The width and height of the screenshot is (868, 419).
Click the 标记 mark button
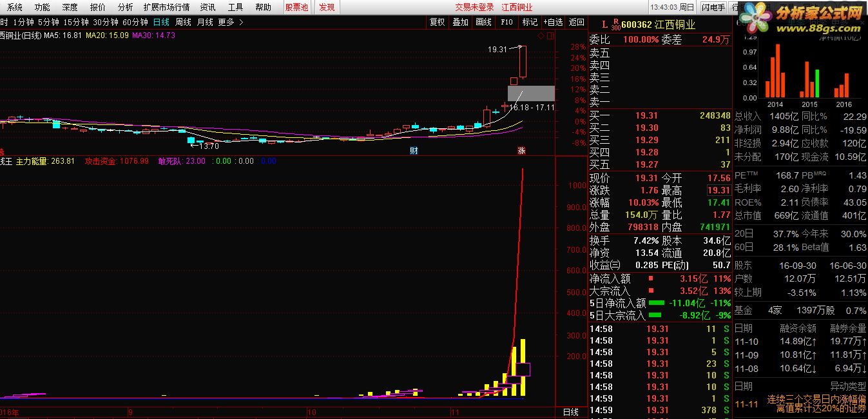530,22
